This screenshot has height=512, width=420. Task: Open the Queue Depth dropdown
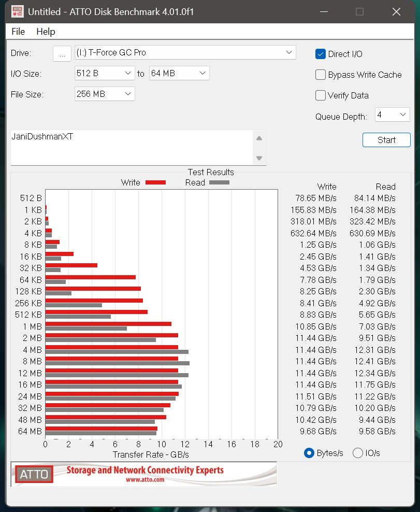coord(392,115)
